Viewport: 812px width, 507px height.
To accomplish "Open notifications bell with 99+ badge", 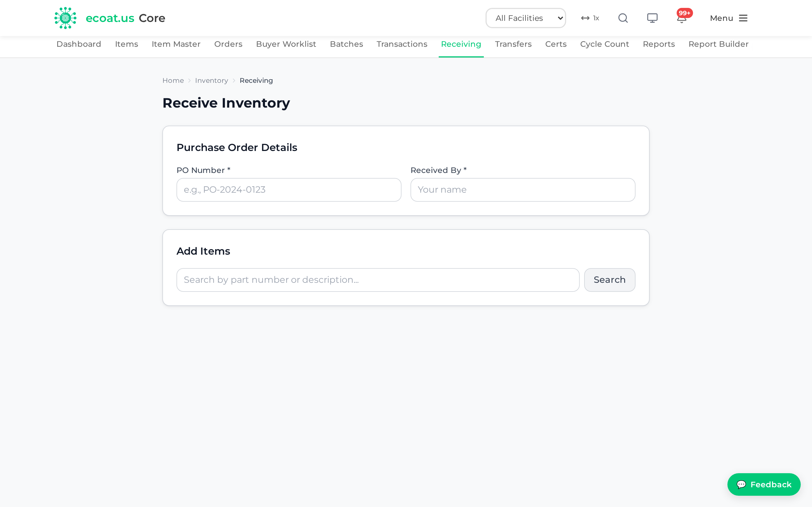I will tap(682, 18).
